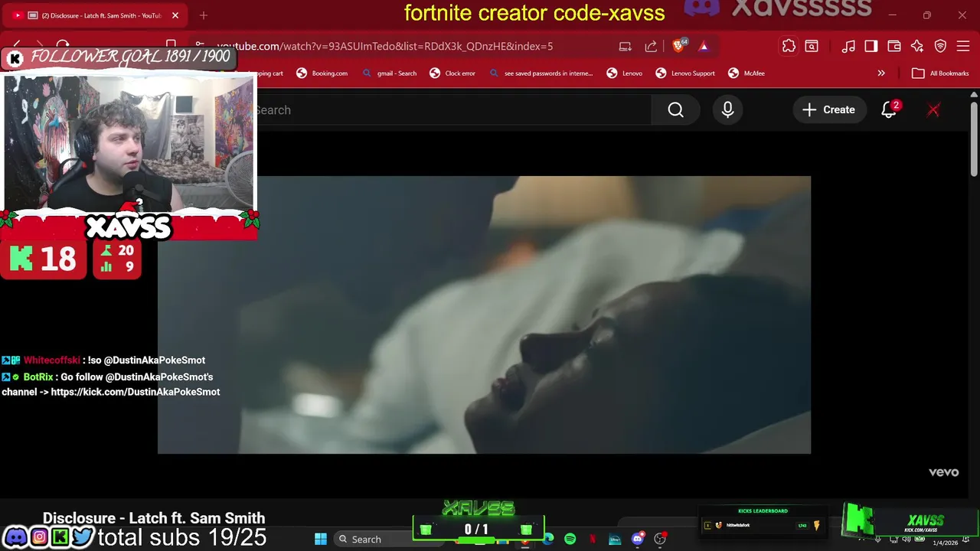980x551 pixels.
Task: Click the install app icon in the address bar
Action: coord(626,46)
